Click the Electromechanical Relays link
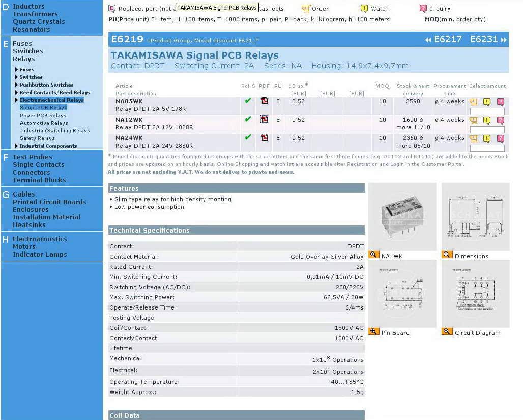Image resolution: width=523 pixels, height=420 pixels. click(x=51, y=100)
